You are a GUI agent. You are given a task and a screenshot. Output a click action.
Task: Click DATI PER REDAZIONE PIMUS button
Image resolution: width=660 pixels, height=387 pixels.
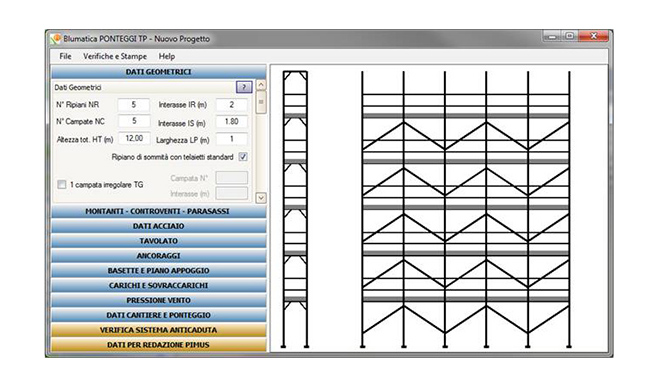pyautogui.click(x=159, y=345)
